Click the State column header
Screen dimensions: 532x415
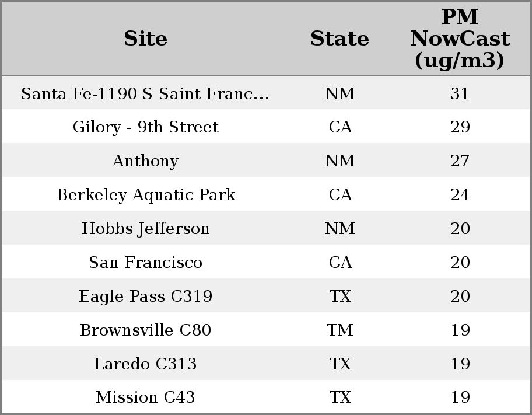[339, 39]
